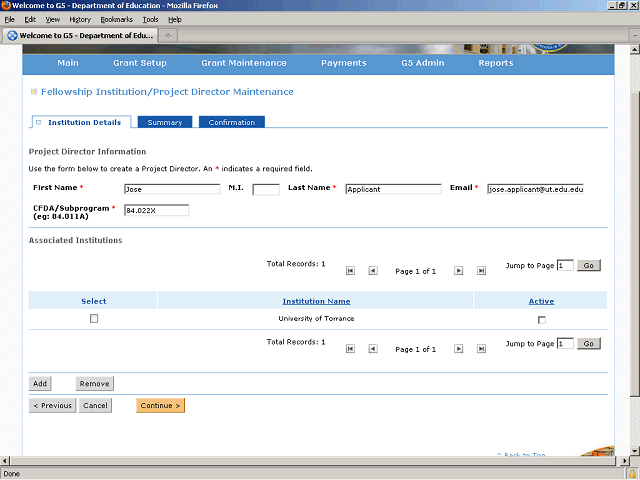The image size is (640, 480).
Task: Open the View menu
Action: pos(53,20)
